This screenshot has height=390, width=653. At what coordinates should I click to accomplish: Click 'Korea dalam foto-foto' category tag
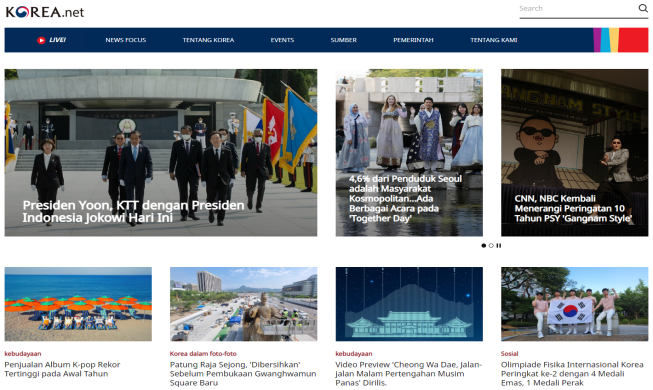[203, 354]
